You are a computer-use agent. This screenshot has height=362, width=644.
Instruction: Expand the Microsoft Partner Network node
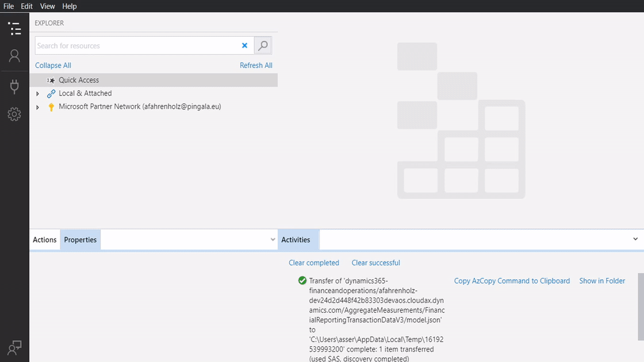[37, 107]
